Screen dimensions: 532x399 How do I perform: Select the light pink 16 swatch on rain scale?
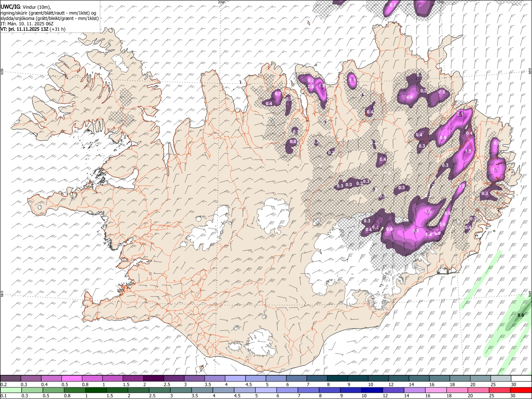pos(436,390)
